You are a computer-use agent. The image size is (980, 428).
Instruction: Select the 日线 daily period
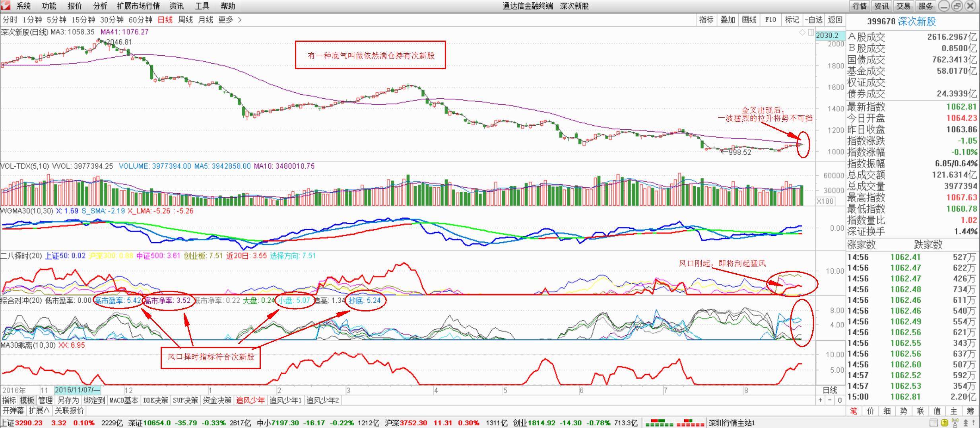pyautogui.click(x=165, y=20)
